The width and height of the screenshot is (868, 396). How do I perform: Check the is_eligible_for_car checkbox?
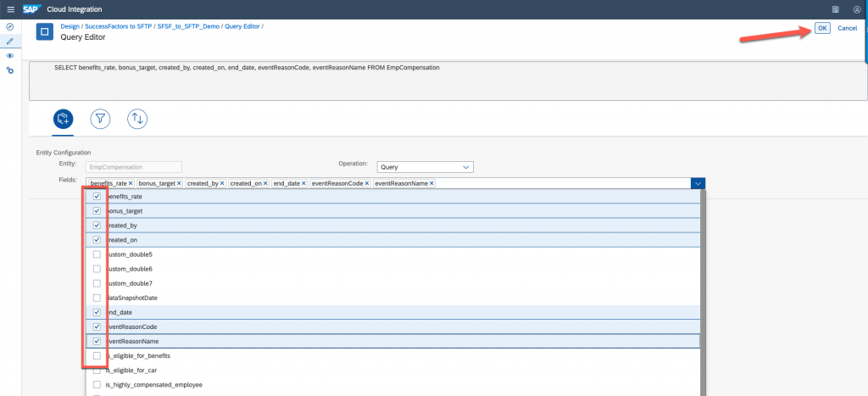pyautogui.click(x=97, y=370)
